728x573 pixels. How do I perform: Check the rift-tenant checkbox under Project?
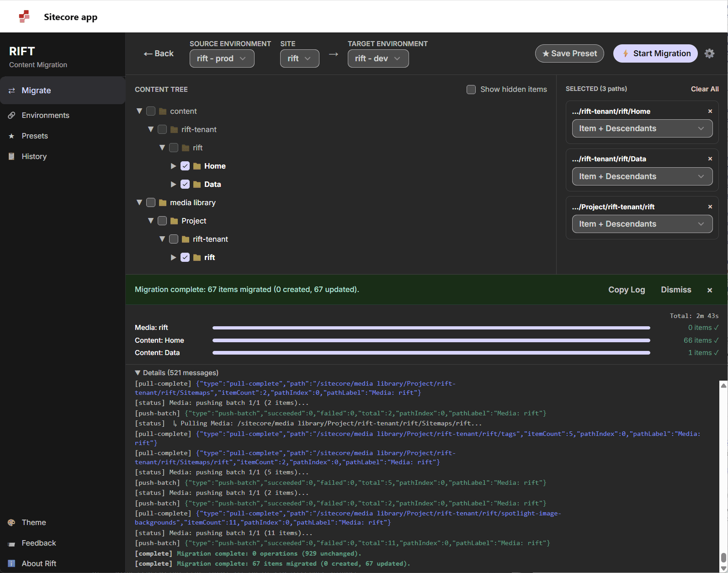pos(174,239)
